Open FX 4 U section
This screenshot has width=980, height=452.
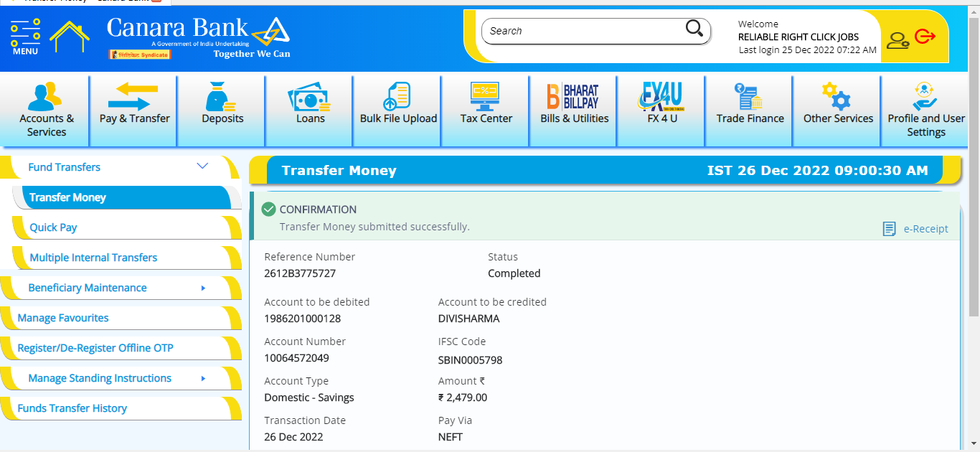pyautogui.click(x=662, y=110)
